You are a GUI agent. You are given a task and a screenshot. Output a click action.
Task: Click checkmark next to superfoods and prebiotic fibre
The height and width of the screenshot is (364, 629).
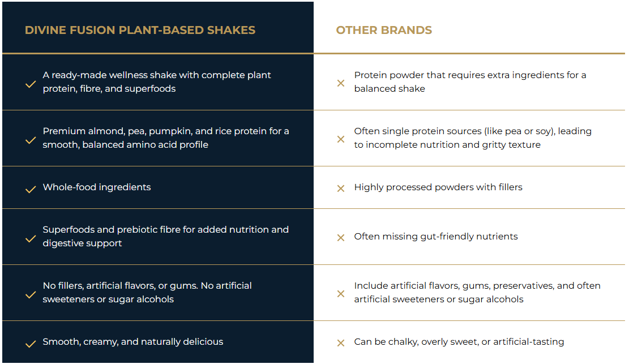[x=31, y=238]
